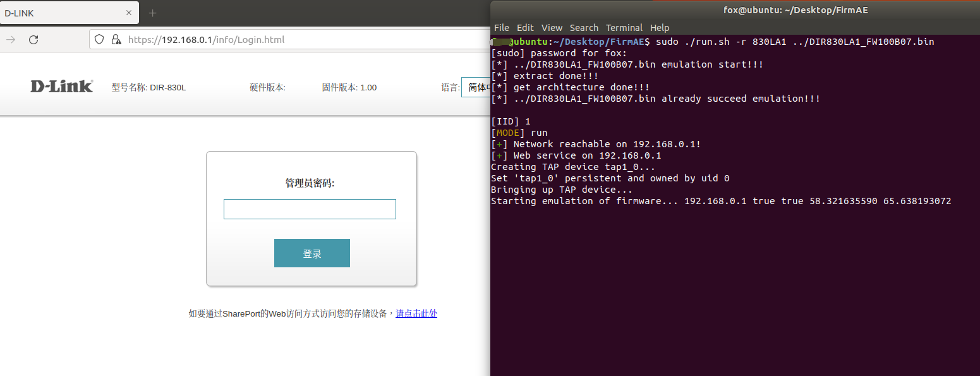Open tracking protection shield icon
Screen dimensions: 980x376
tap(99, 39)
